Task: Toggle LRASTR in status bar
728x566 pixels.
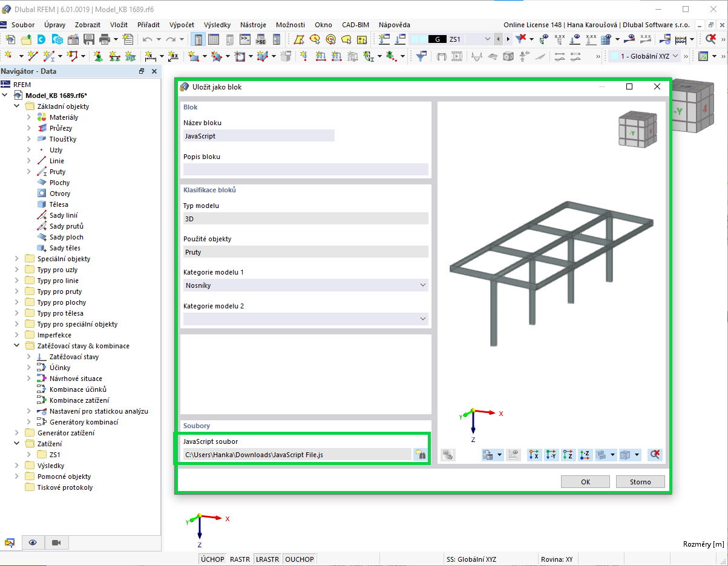Action: [x=267, y=559]
